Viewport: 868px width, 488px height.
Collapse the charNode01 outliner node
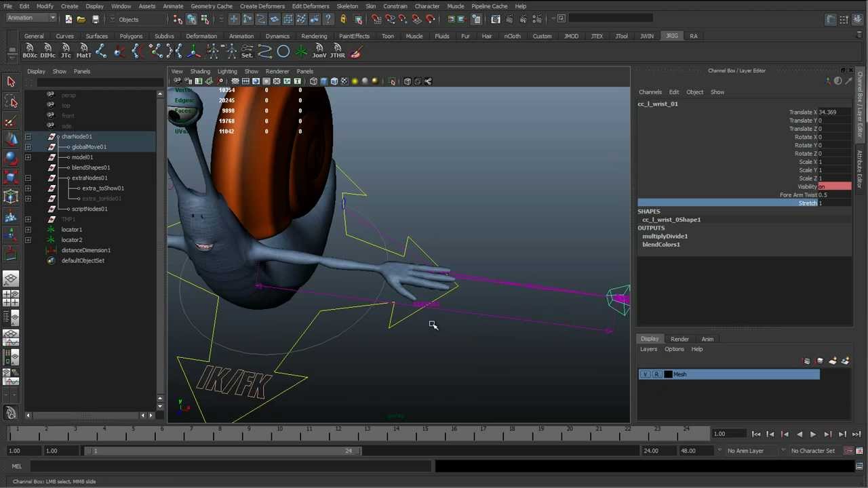pyautogui.click(x=28, y=136)
